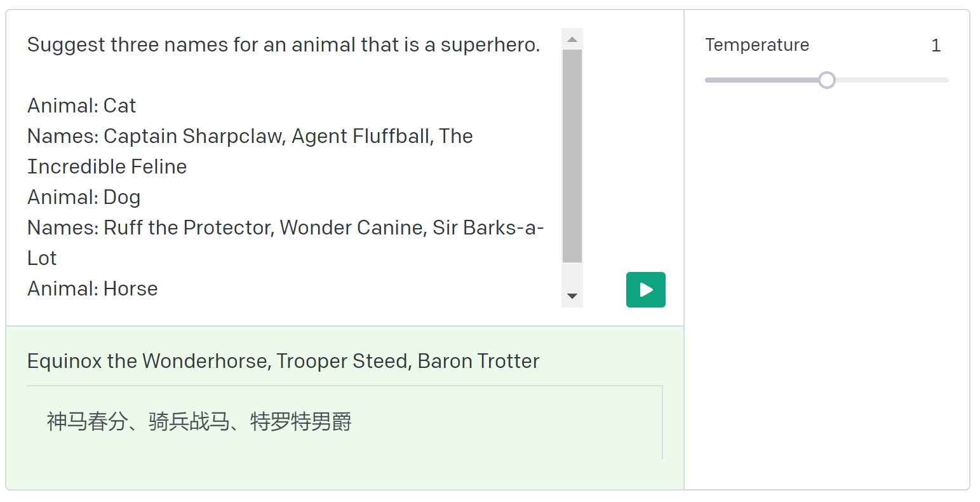Click scrollbar track below the thumb
Viewport: 980px width, 502px height.
click(x=572, y=275)
